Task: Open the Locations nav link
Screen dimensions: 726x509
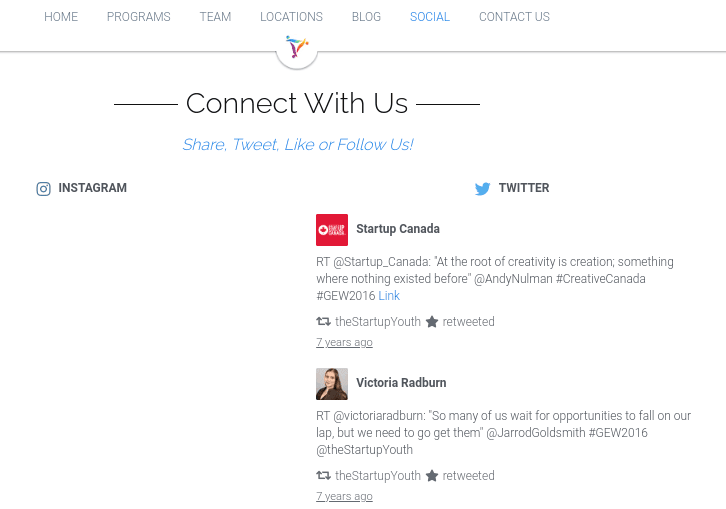Action: [291, 17]
